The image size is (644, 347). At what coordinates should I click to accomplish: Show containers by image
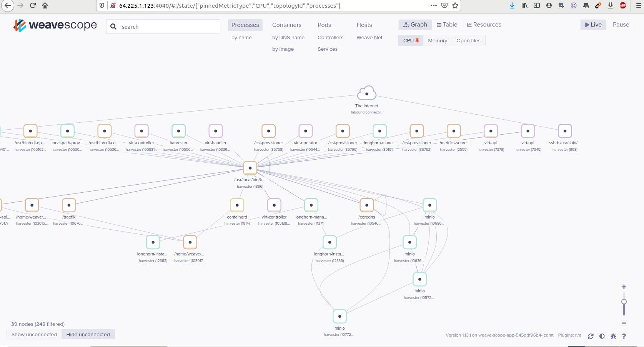[283, 49]
